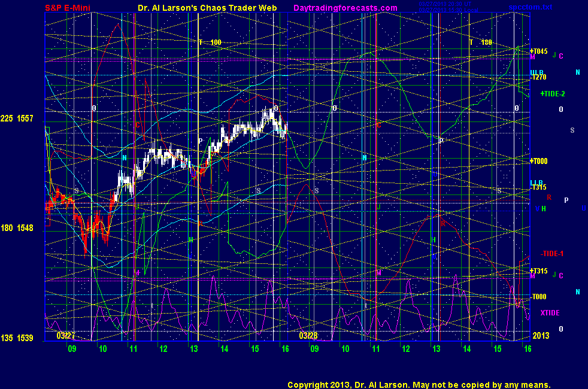The image size is (588, 389).
Task: Click the blue 'V H' label on right margin
Action: [x=540, y=209]
